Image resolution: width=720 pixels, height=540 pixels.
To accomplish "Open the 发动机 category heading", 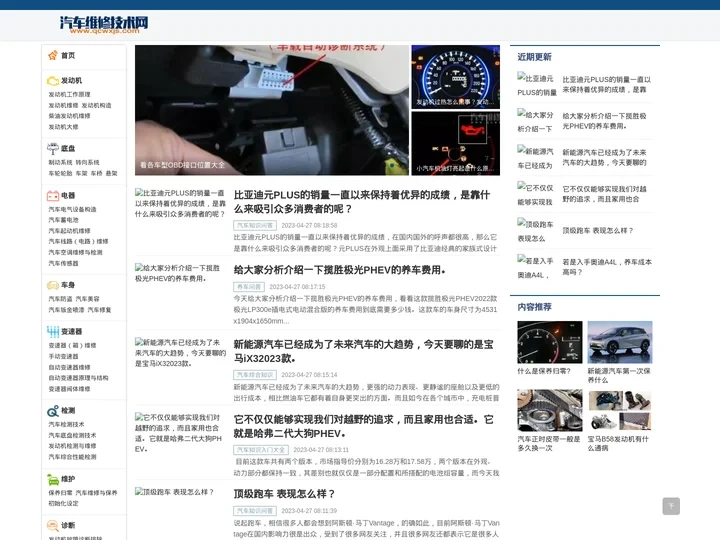I will pos(71,80).
